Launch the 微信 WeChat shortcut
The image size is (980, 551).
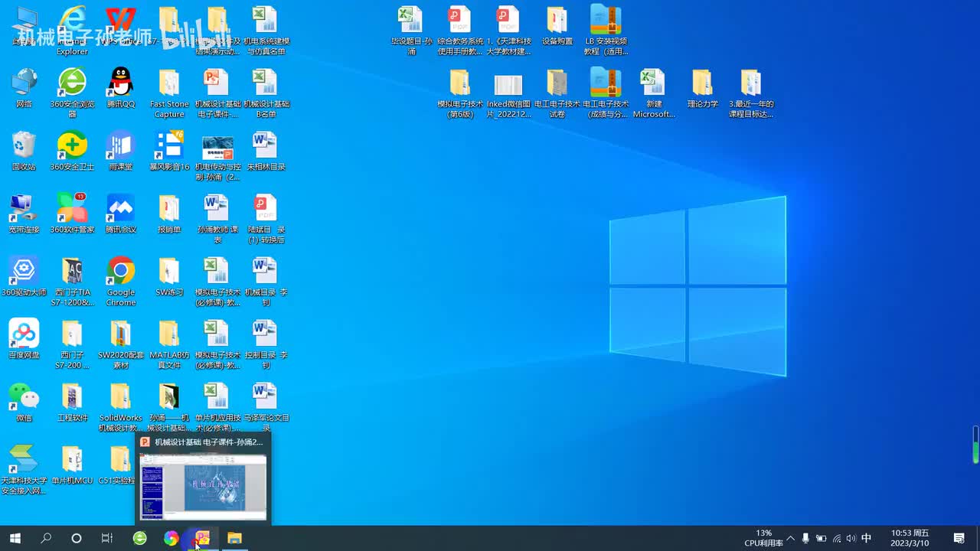tap(24, 402)
